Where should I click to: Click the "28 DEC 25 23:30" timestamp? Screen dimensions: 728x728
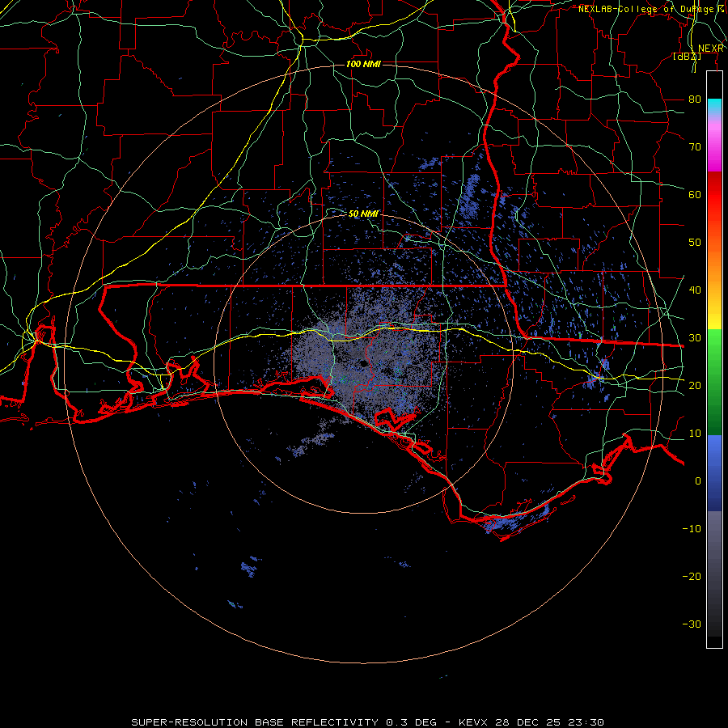550,722
